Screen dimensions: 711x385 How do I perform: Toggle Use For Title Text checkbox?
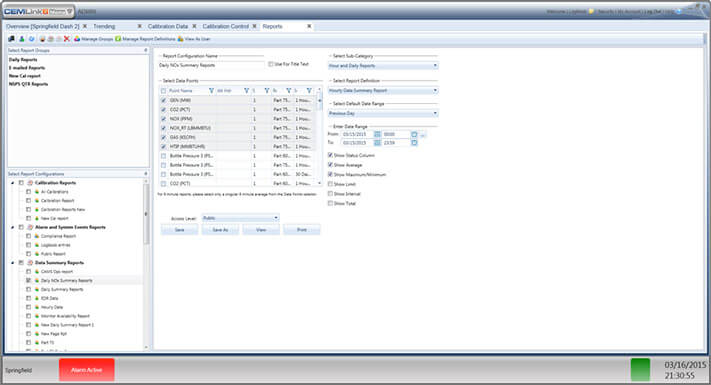click(x=271, y=64)
